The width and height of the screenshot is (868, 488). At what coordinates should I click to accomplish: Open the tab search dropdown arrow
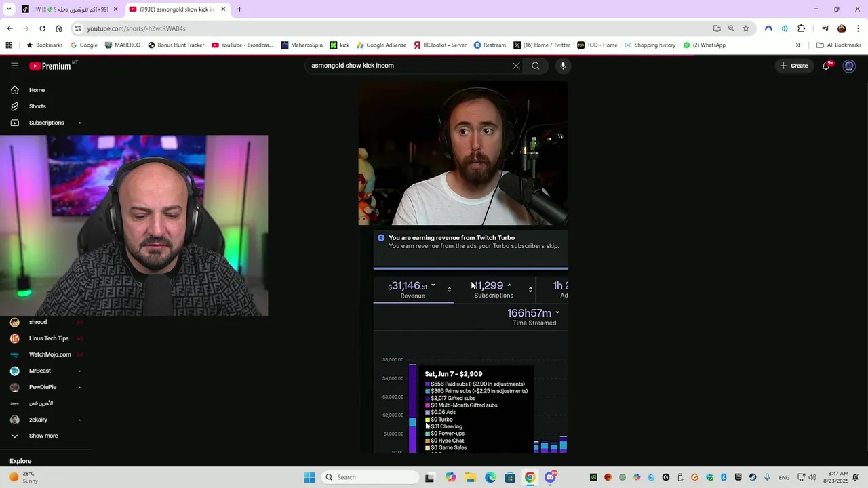9,9
